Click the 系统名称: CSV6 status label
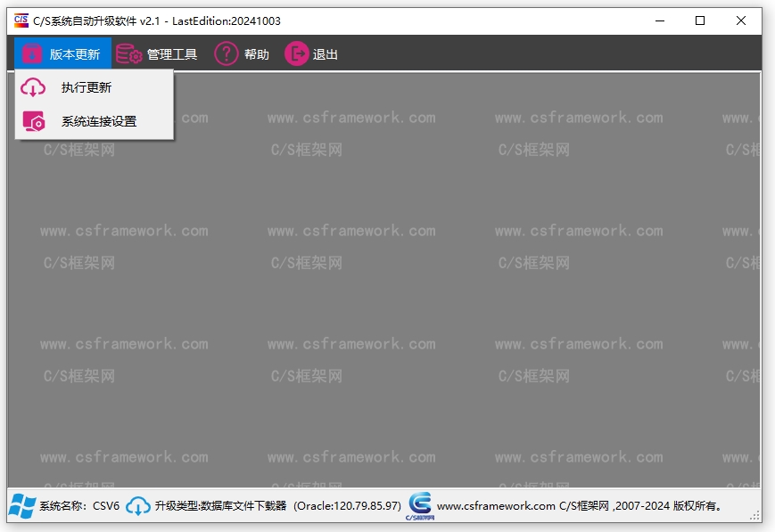 pos(79,506)
